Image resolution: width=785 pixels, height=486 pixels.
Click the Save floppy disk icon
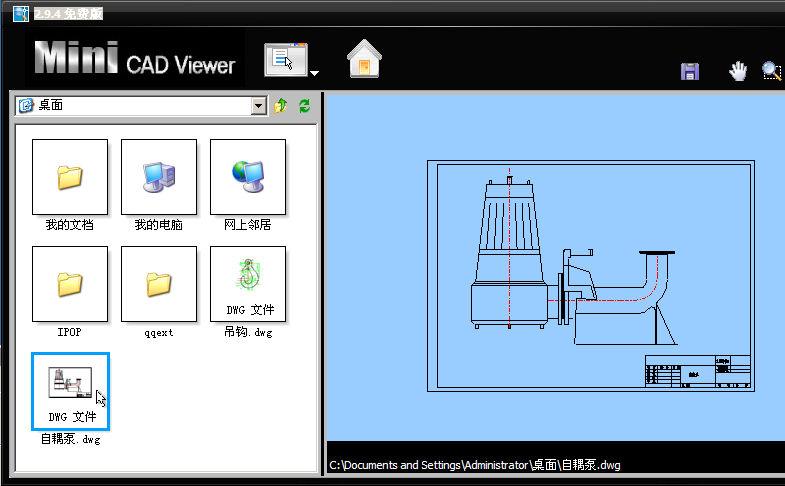tap(689, 71)
